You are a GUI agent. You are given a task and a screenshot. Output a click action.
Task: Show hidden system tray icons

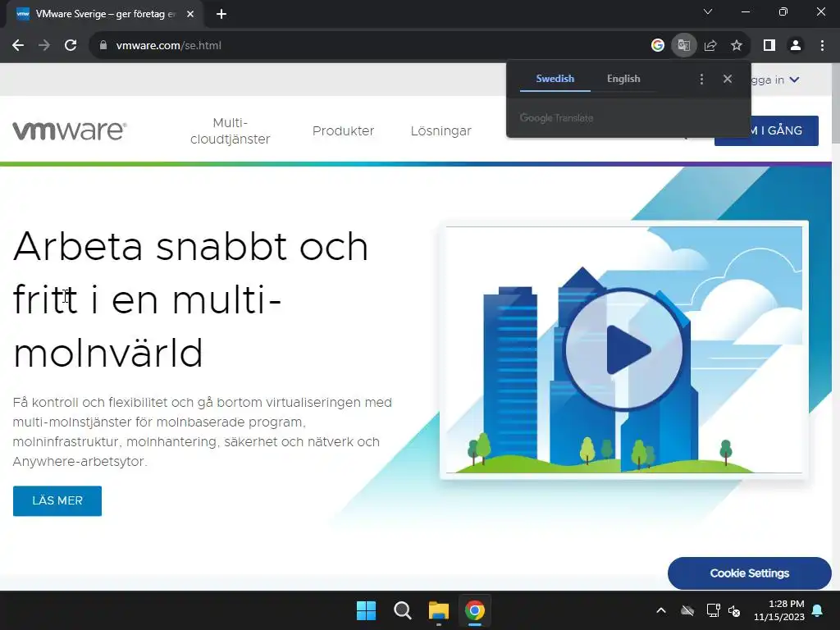(661, 610)
